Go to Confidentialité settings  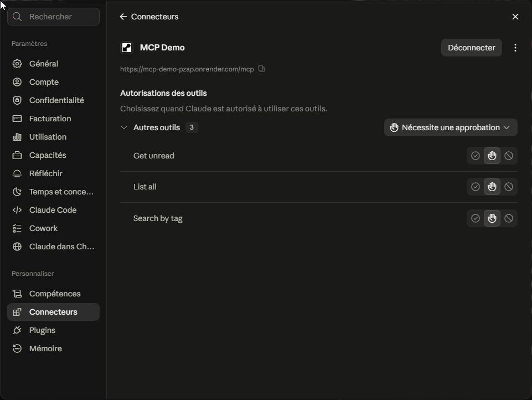53,100
